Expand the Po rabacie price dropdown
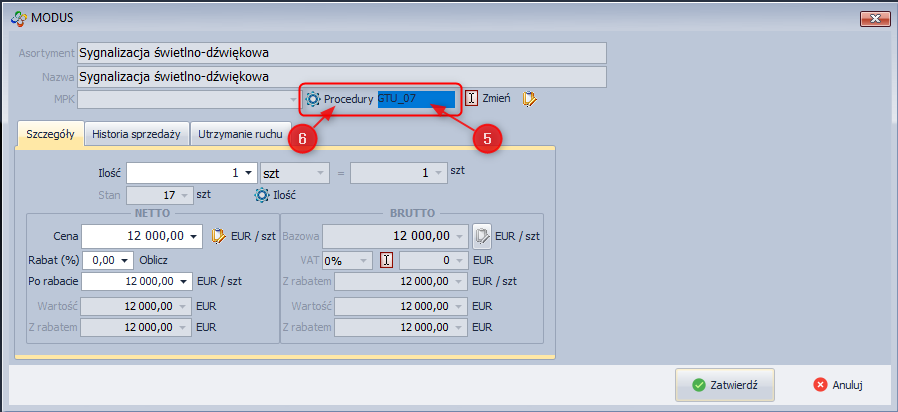 point(183,282)
